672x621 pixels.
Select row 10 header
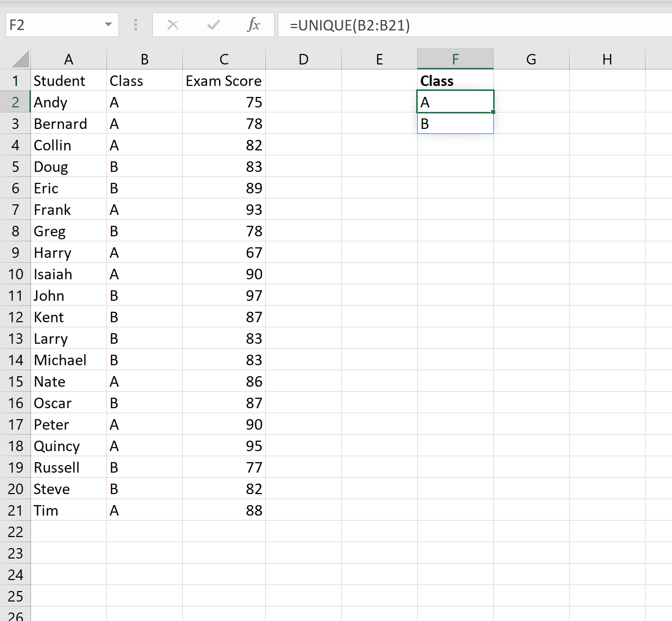coord(15,274)
